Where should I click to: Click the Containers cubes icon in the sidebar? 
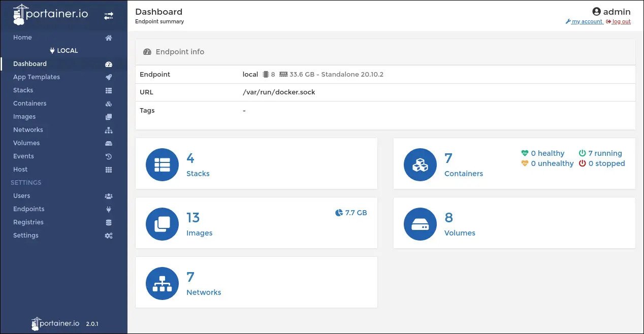click(x=109, y=104)
